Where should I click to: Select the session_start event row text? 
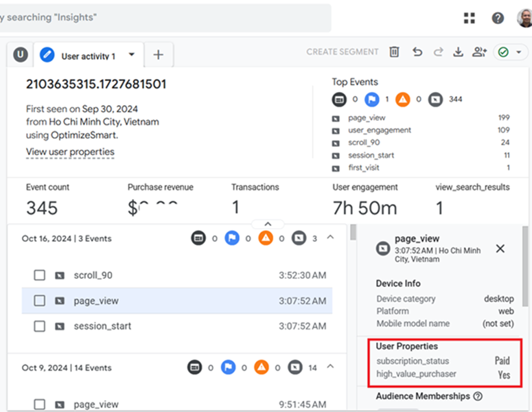(x=102, y=326)
